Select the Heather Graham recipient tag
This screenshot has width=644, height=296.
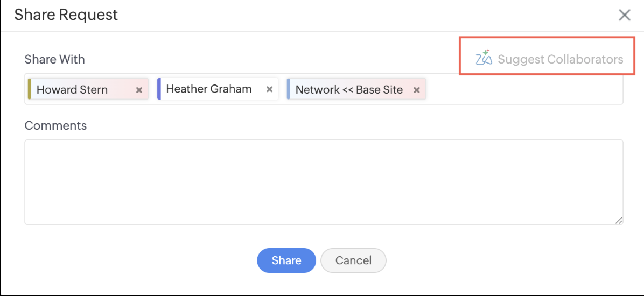coord(208,89)
